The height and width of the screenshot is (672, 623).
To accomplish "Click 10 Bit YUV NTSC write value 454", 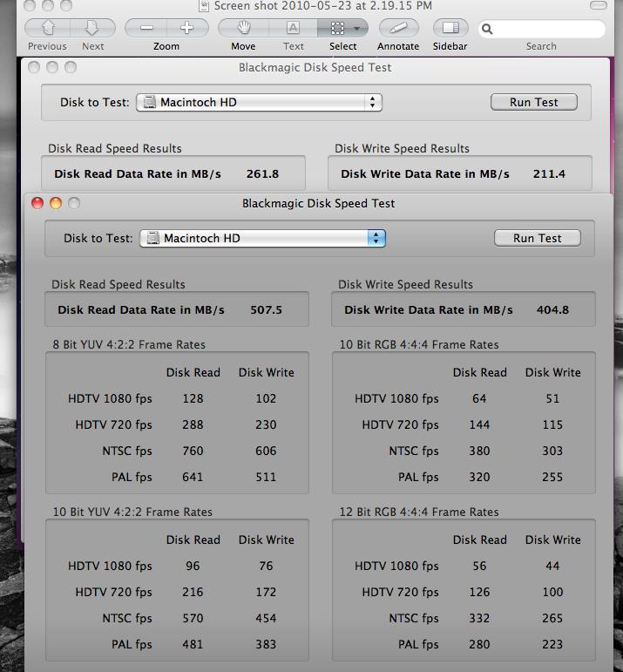I will [266, 619].
